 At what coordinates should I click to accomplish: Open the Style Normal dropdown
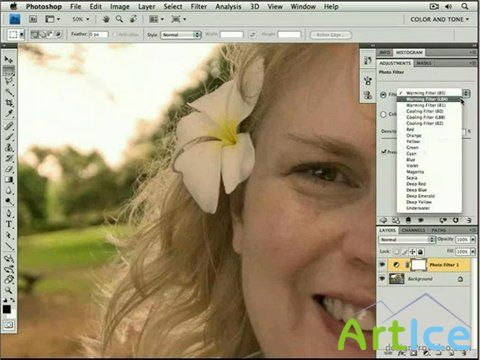click(181, 35)
